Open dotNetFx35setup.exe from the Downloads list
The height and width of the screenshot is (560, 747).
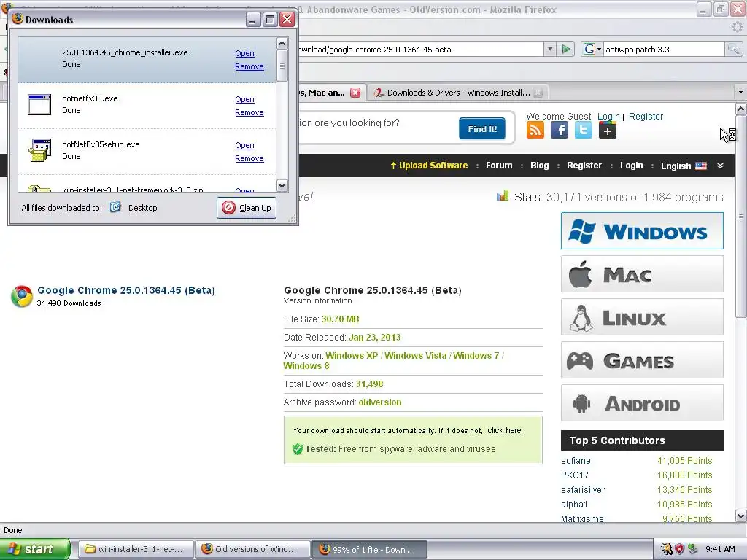click(244, 145)
